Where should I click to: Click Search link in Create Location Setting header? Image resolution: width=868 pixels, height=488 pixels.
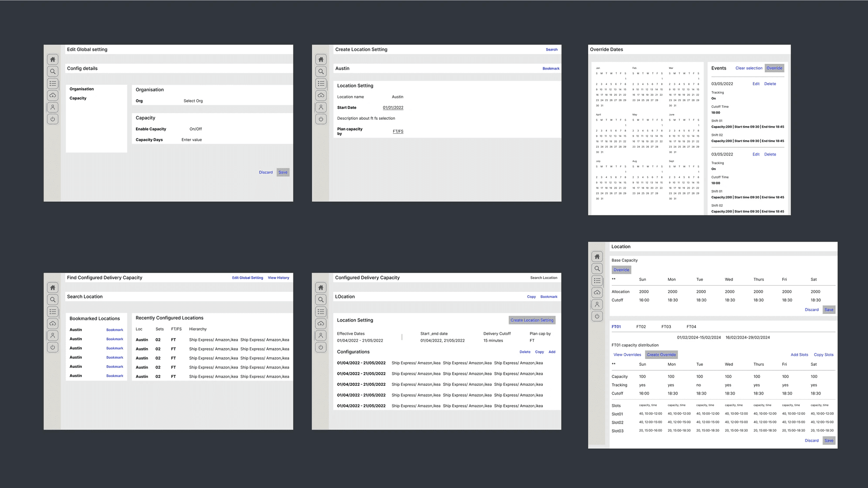551,50
